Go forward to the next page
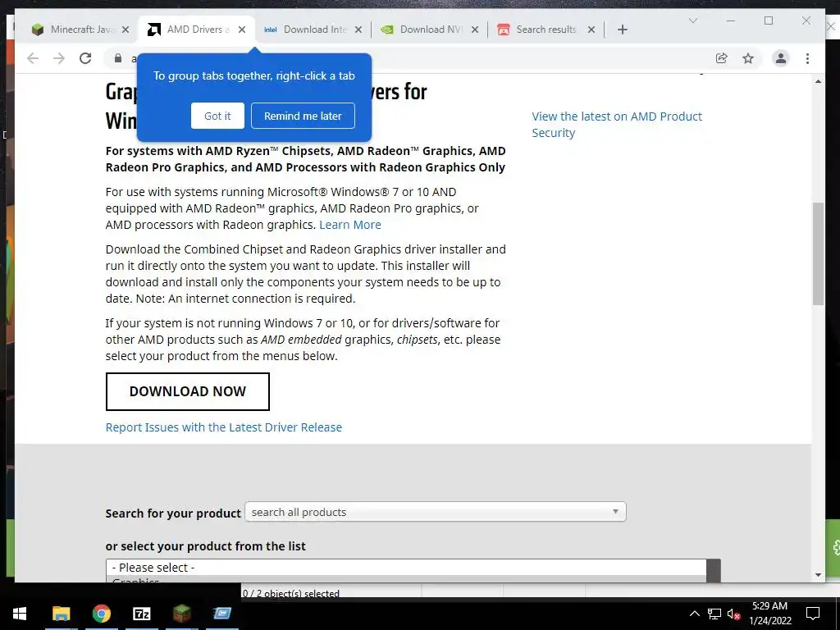 (59, 58)
